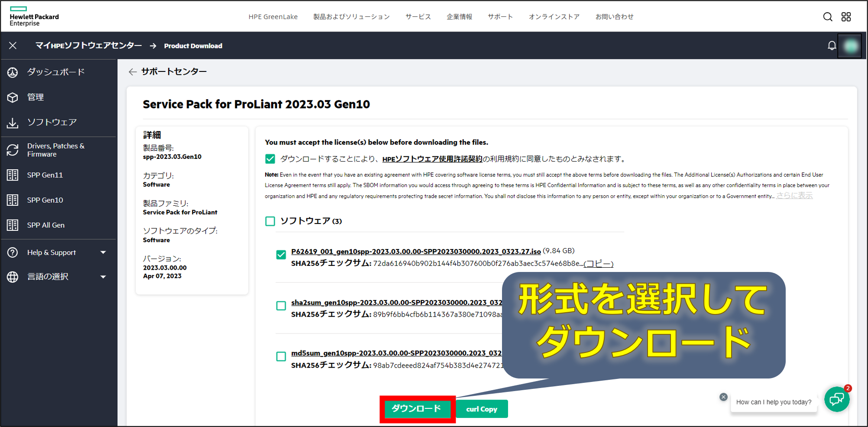Click the Drivers, Patches & Firmware refresh icon

[x=13, y=150]
